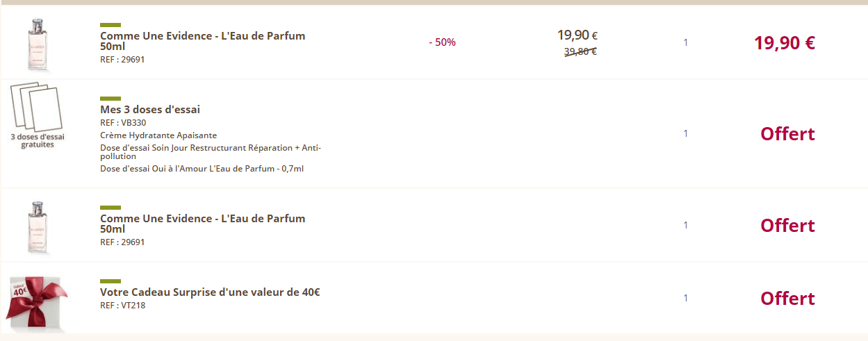Open Votre Cadeau Surprise d'une valeur de 40€
The width and height of the screenshot is (868, 341).
[x=210, y=292]
